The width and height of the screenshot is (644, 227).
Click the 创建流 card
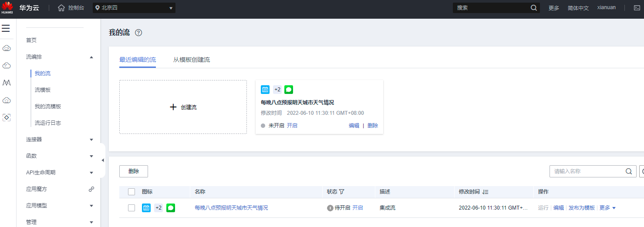(183, 107)
